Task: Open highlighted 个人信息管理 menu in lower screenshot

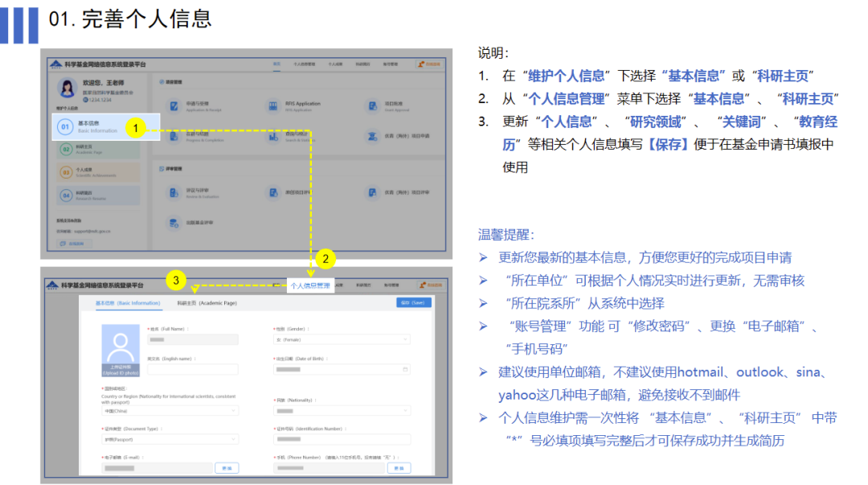Action: coord(310,286)
